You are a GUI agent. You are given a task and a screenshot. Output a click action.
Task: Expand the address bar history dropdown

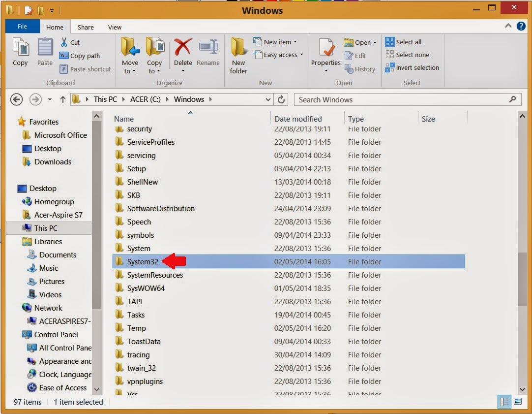click(x=268, y=99)
